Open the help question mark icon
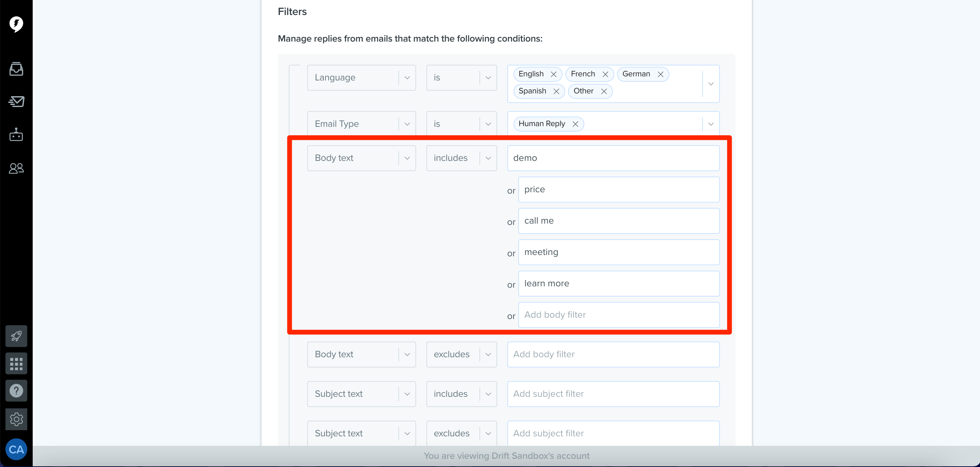This screenshot has height=467, width=980. point(16,391)
